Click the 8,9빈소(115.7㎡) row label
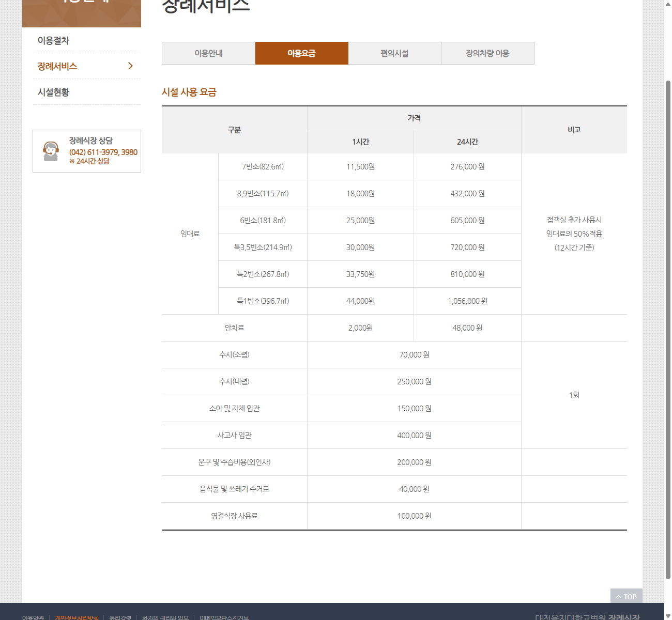This screenshot has width=672, height=620. [263, 193]
